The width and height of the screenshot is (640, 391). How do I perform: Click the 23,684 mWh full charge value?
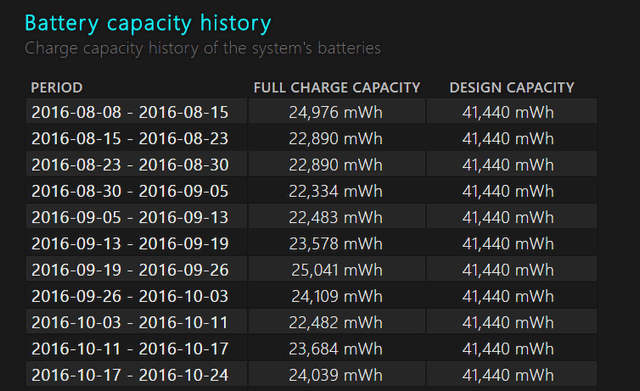pos(336,349)
